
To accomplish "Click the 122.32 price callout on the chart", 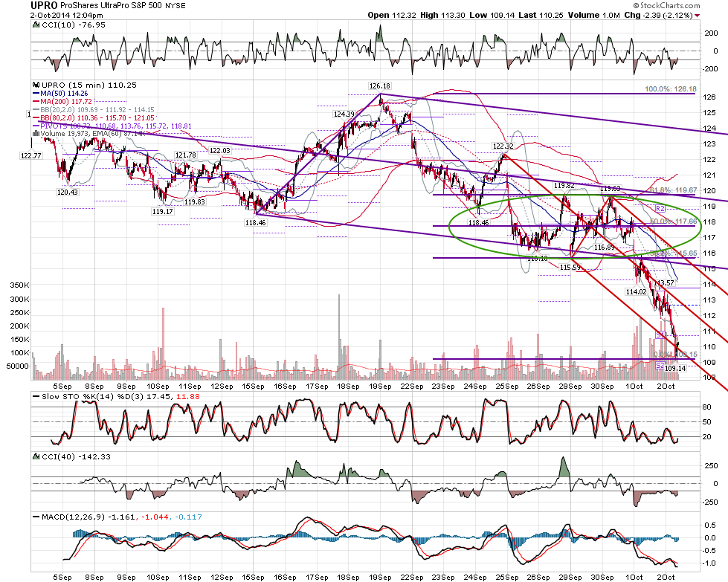I will pyautogui.click(x=503, y=146).
